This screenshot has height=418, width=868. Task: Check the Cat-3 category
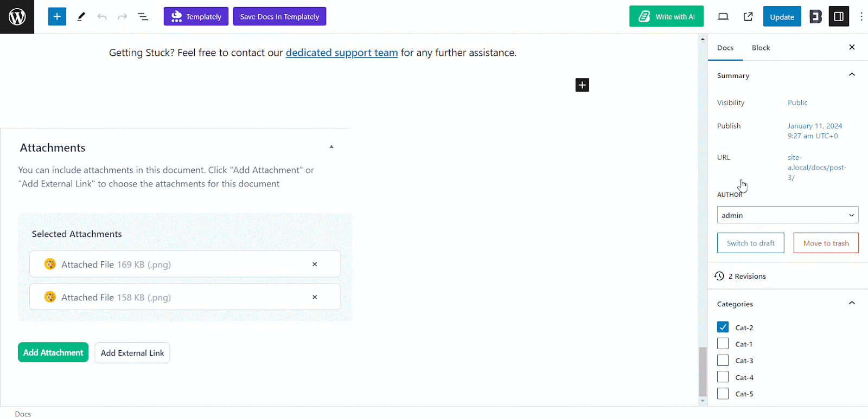[x=723, y=360]
